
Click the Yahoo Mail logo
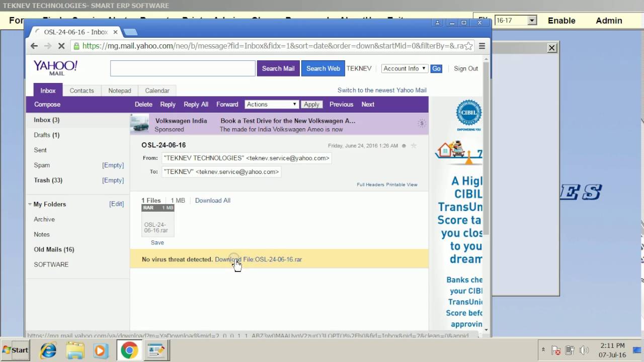55,68
